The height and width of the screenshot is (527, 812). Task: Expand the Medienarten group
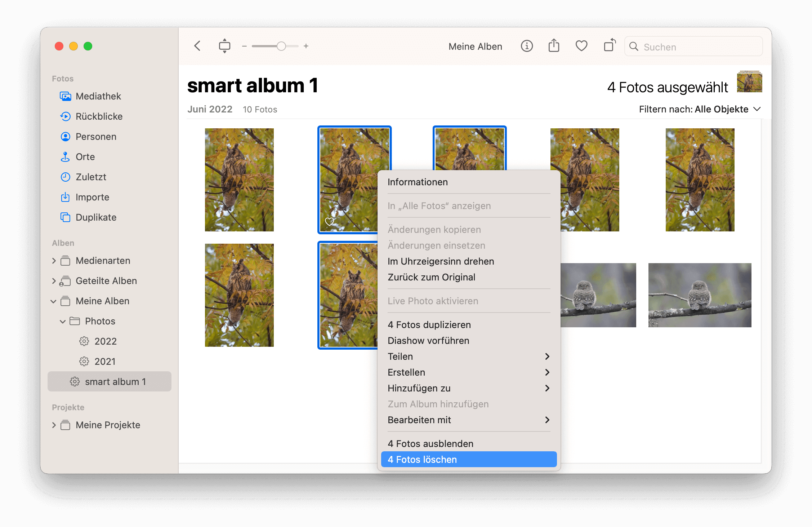(54, 261)
